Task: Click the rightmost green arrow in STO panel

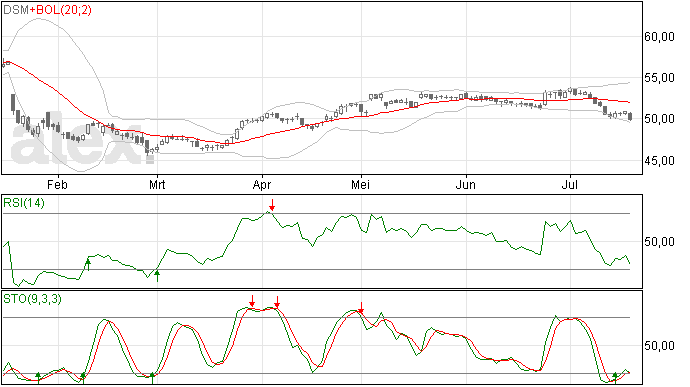Action: (615, 377)
